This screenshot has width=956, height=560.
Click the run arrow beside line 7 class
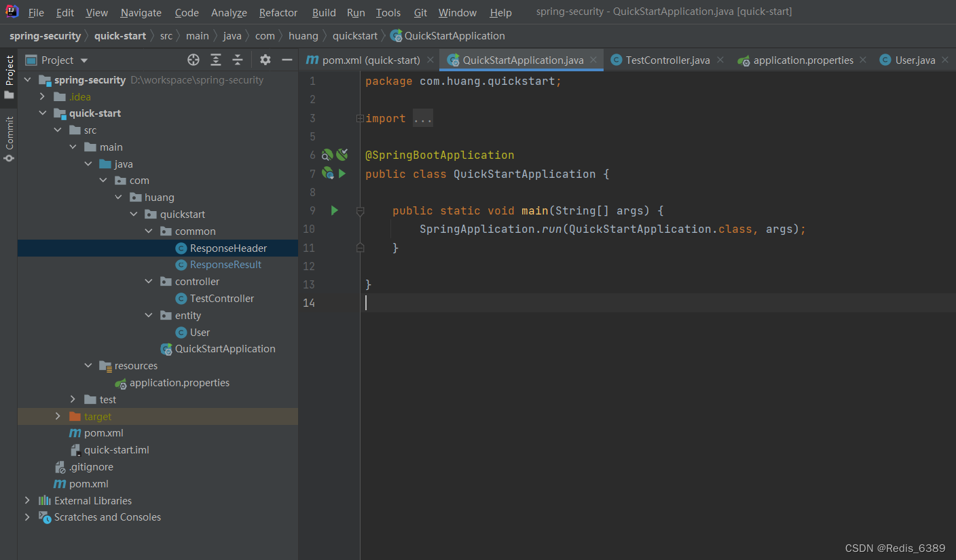point(342,174)
